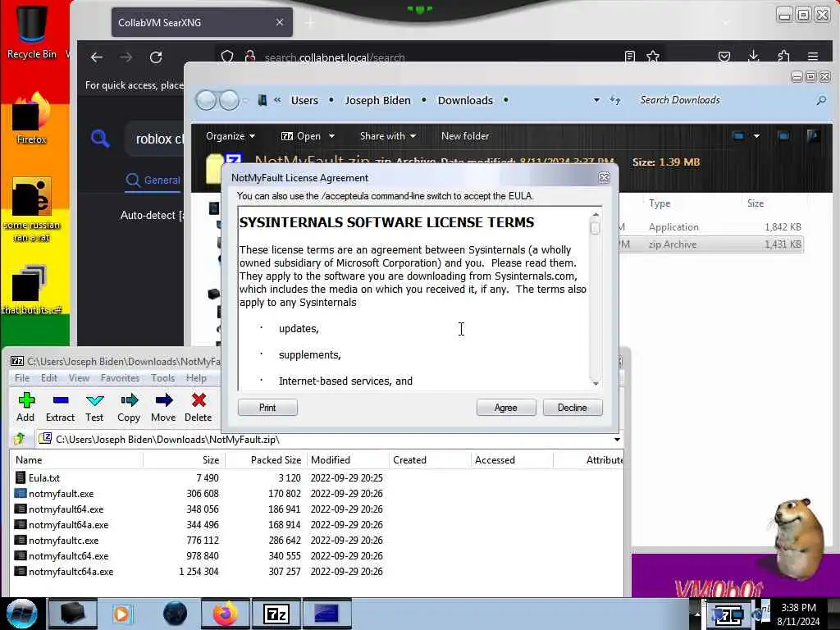Agree to the NotMyFault license
Viewport: 840px width, 630px height.
(x=505, y=408)
